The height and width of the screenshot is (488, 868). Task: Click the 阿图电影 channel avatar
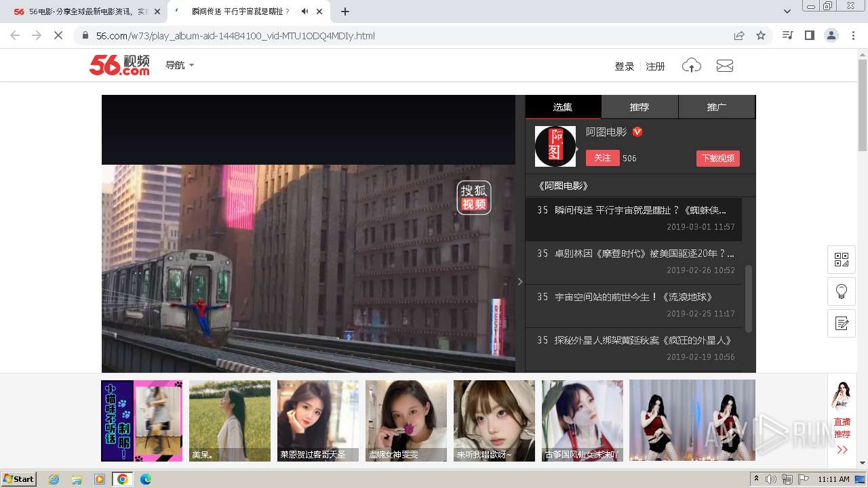(555, 146)
